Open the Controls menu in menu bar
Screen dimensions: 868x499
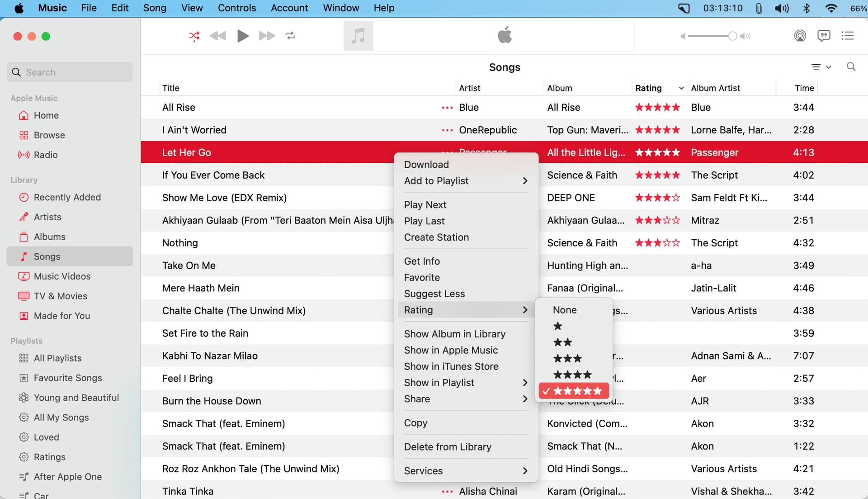coord(236,8)
